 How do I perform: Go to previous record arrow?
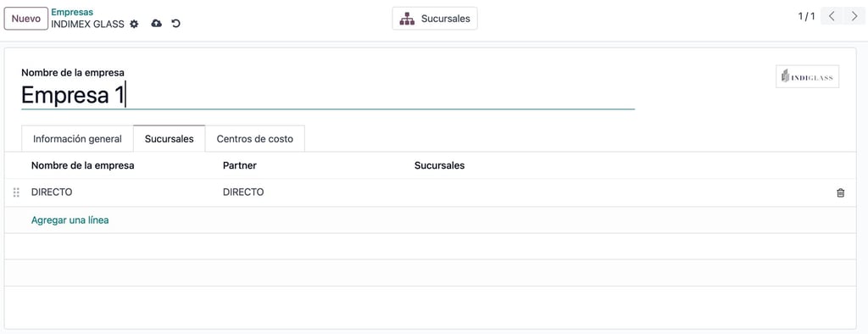coord(832,16)
